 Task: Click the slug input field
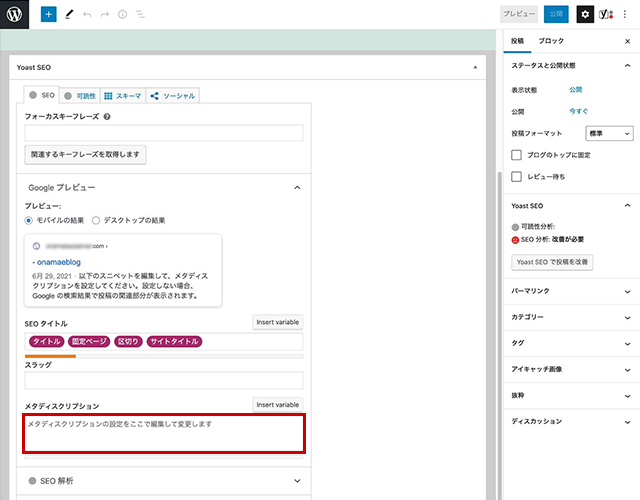click(164, 380)
